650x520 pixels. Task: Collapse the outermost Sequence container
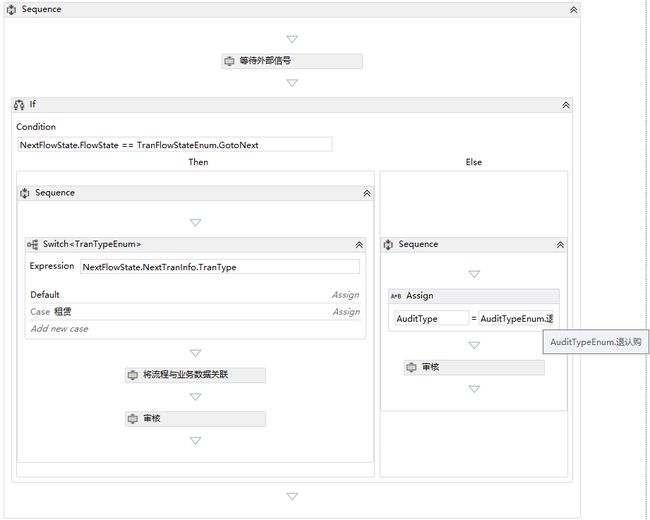[x=574, y=10]
